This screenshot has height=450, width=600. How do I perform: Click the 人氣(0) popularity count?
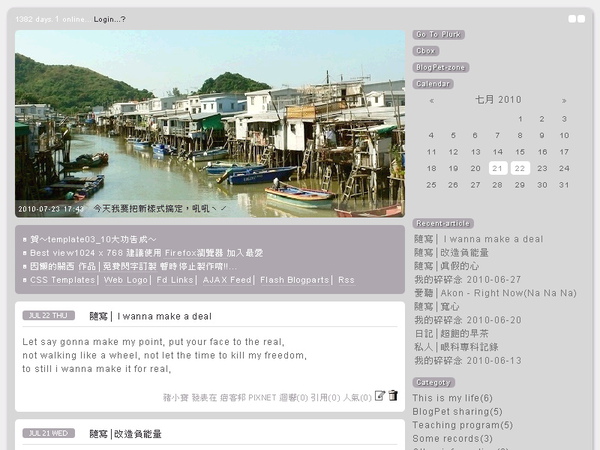[x=357, y=398]
